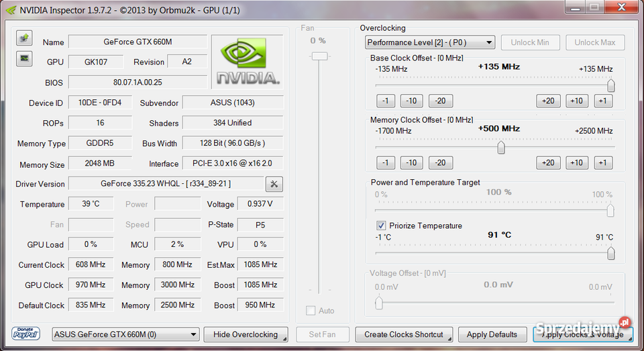The width and height of the screenshot is (644, 351).
Task: Click the Device ID value 10DE - 0FD4
Action: point(100,103)
